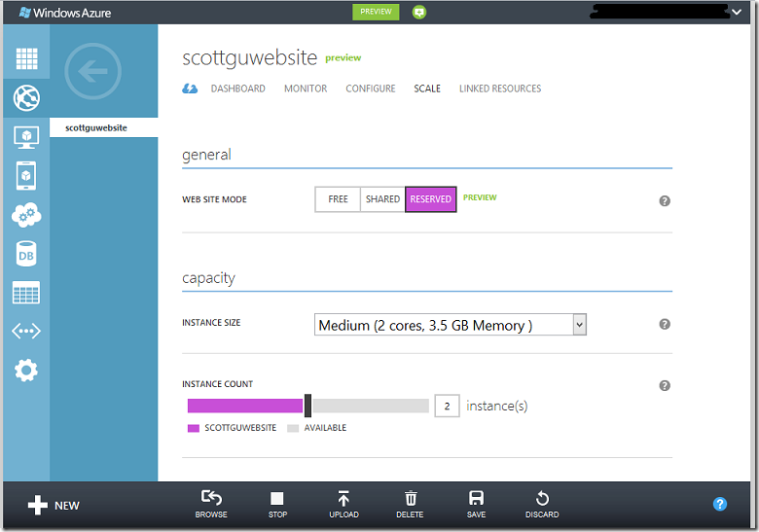Viewport: 759px width, 532px height.
Task: Click Upload in the command bar
Action: coord(343,504)
